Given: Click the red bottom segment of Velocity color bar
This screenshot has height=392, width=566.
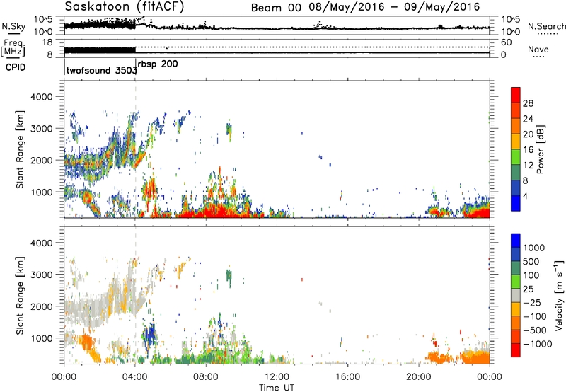Looking at the screenshot, I should coord(516,350).
